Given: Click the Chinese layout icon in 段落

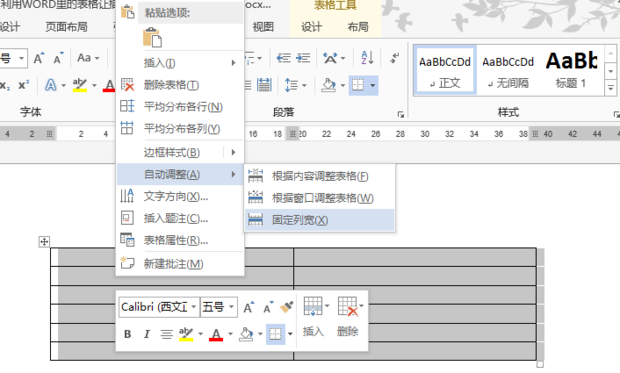Looking at the screenshot, I should [330, 59].
